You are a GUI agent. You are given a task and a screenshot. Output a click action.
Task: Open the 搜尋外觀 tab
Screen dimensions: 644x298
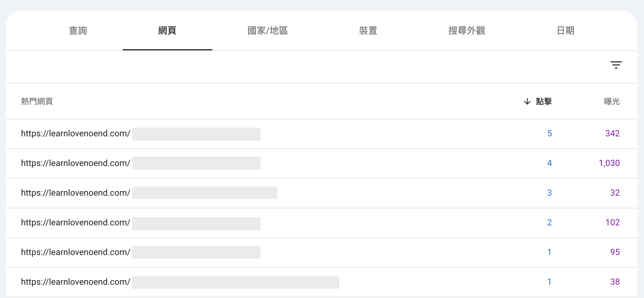point(467,31)
